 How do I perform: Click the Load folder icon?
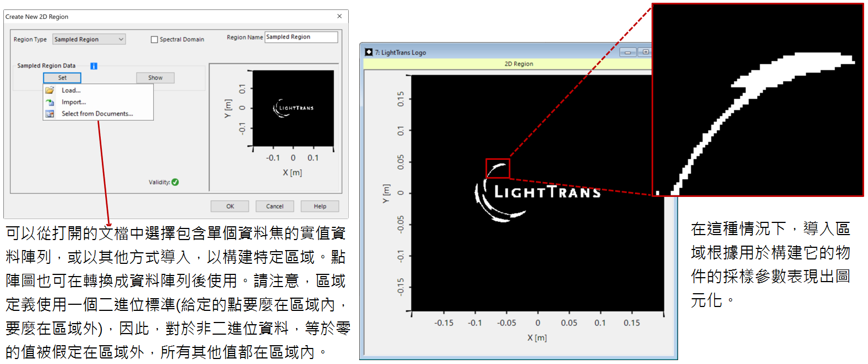point(50,90)
